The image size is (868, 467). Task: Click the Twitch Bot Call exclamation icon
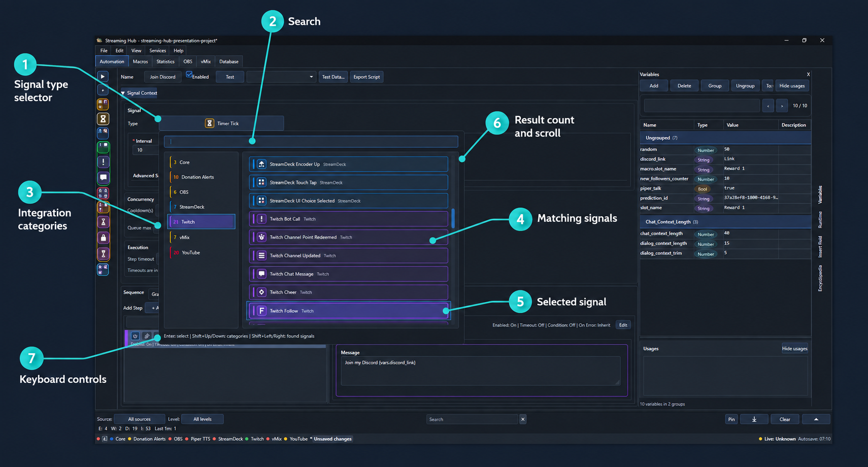click(x=261, y=219)
